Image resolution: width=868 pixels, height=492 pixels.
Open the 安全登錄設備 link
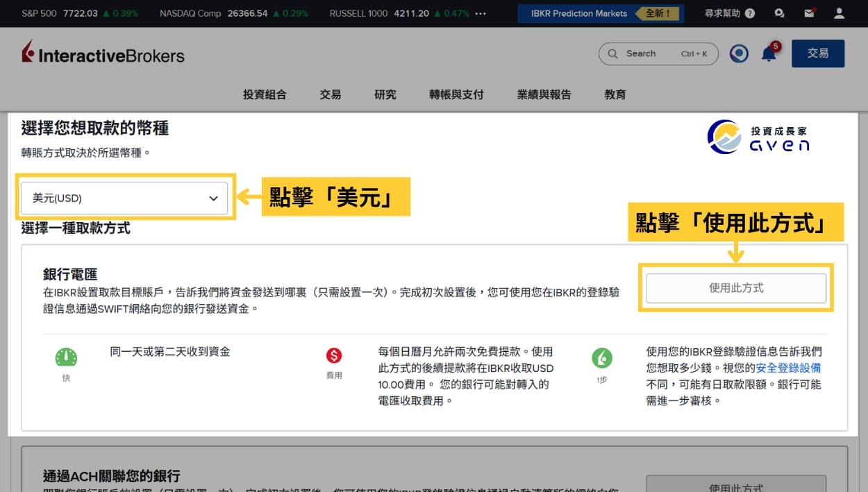click(x=788, y=368)
